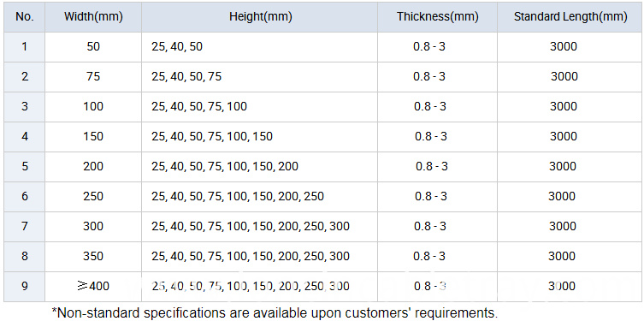
Task: Click the ≥400 width cell
Action: coord(93,286)
